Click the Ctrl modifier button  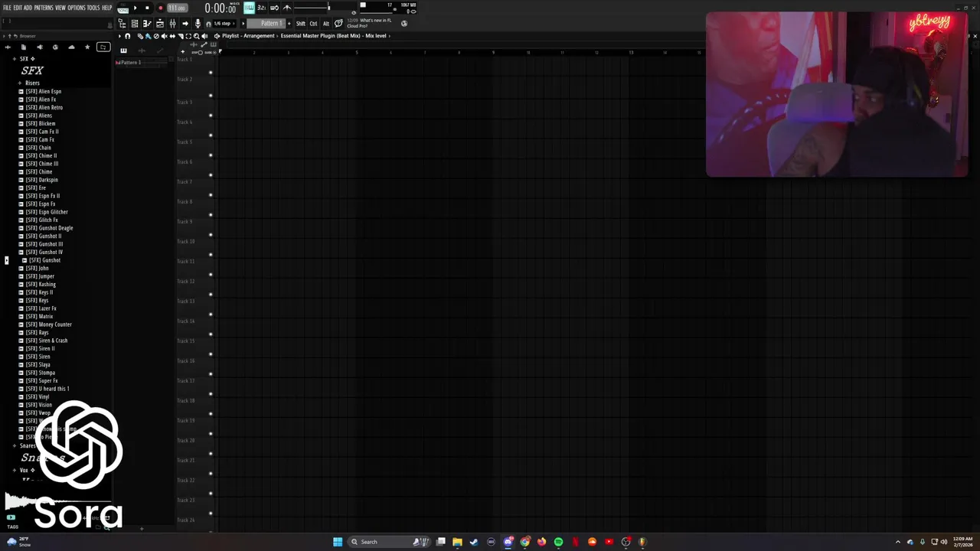313,24
